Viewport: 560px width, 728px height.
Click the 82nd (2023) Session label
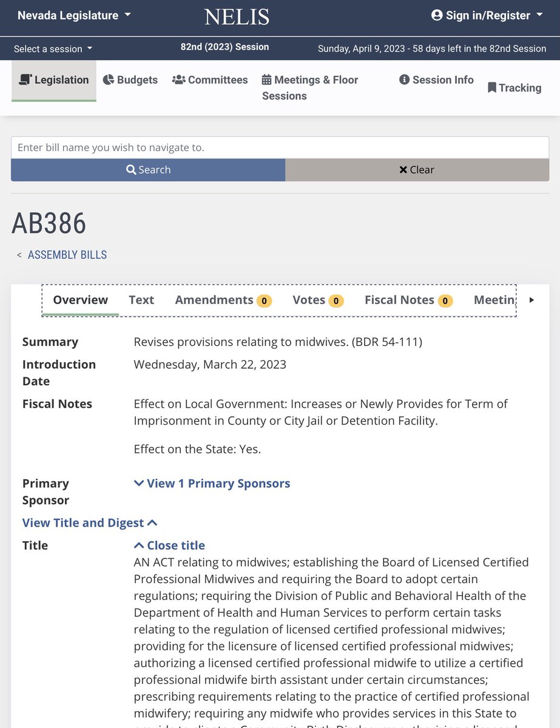[224, 47]
